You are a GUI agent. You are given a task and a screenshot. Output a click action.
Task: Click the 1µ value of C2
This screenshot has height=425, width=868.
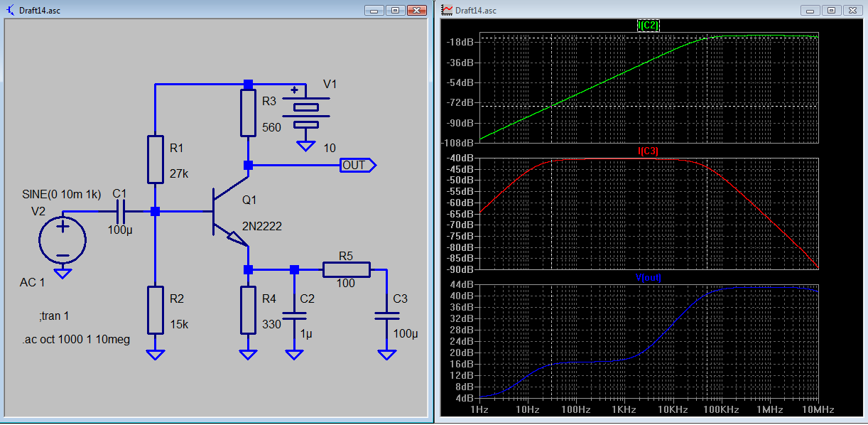click(307, 333)
